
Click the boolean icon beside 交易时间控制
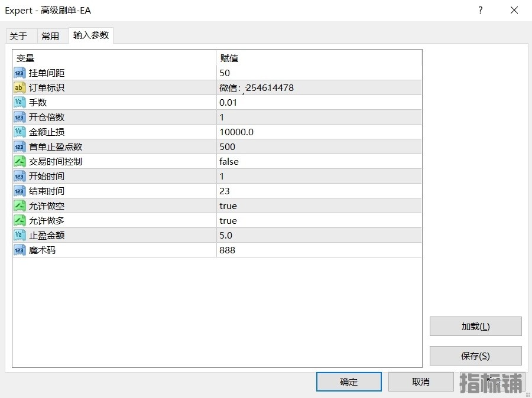point(20,161)
